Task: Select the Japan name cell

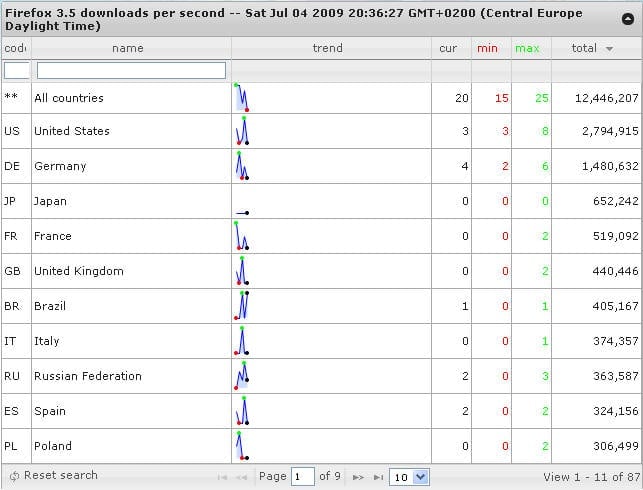Action: click(x=131, y=201)
